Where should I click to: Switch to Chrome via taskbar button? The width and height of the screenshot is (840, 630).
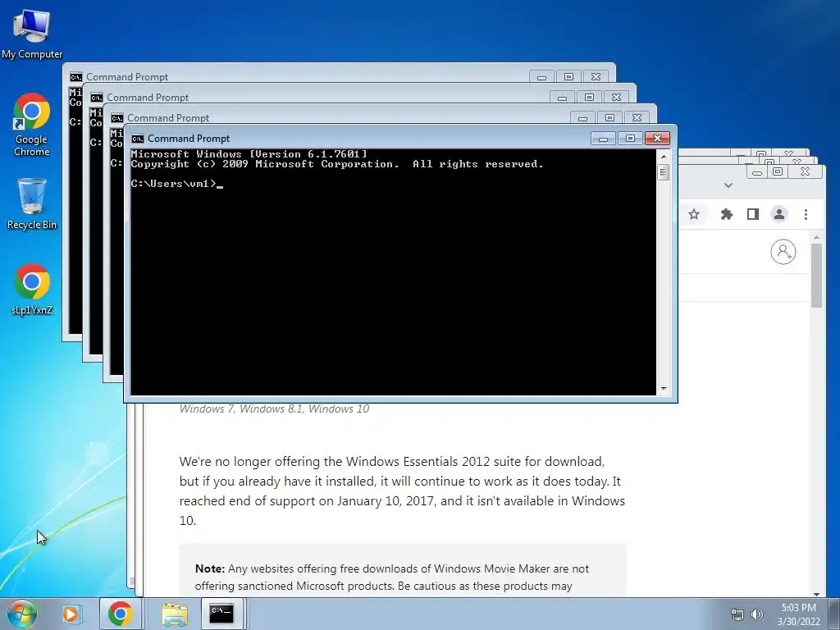[120, 614]
